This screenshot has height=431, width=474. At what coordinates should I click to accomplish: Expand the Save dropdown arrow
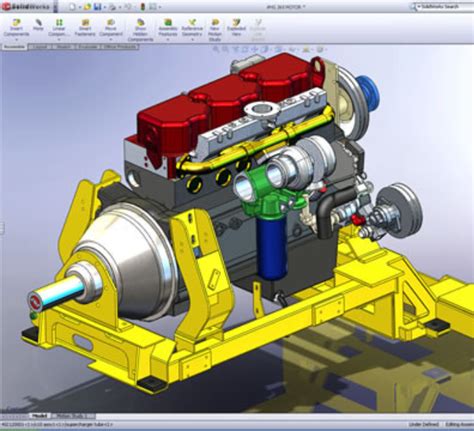[104, 7]
